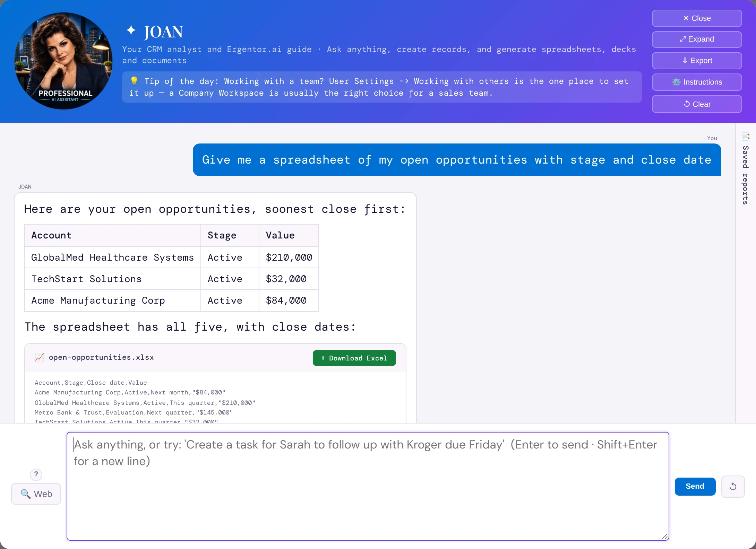
Task: Click the reset arrow beside Send
Action: pyautogui.click(x=733, y=486)
